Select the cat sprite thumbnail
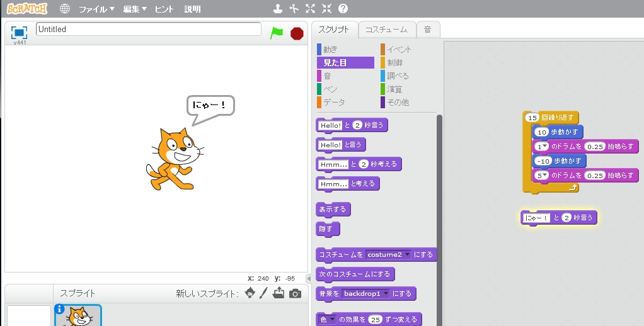The height and width of the screenshot is (326, 644). click(79, 316)
